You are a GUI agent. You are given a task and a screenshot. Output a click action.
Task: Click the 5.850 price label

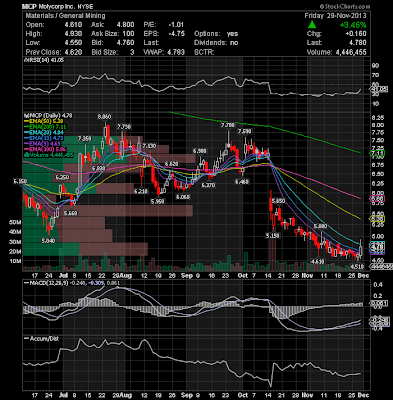(278, 201)
